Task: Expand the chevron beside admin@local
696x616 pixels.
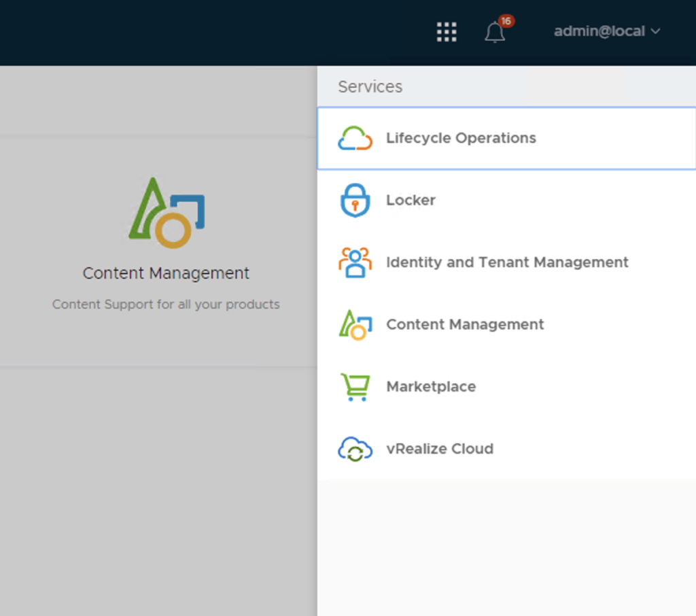Action: coord(656,31)
